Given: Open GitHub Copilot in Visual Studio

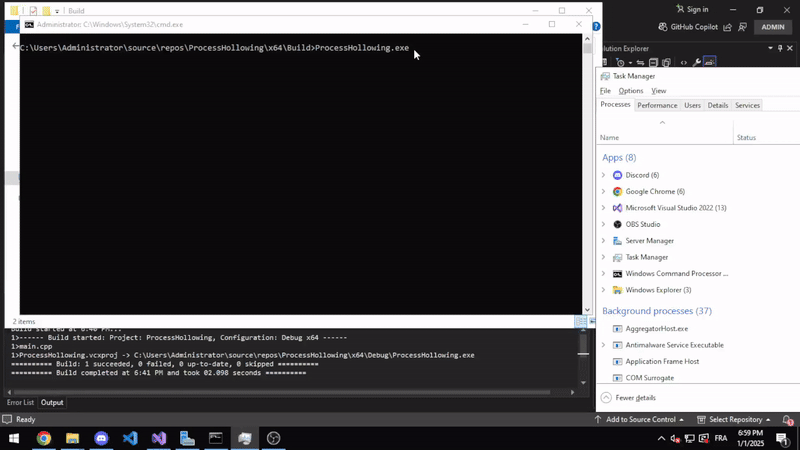Looking at the screenshot, I should [x=688, y=27].
